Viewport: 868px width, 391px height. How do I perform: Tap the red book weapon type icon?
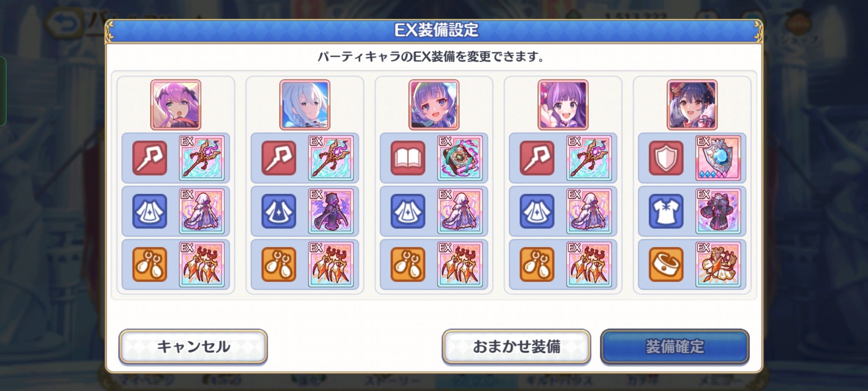(x=408, y=158)
